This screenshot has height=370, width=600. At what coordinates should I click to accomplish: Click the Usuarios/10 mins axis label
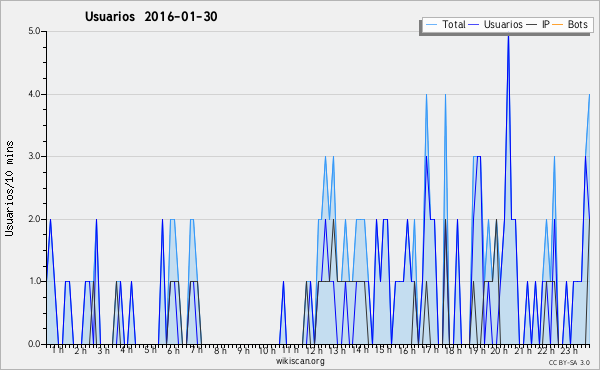tap(9, 188)
